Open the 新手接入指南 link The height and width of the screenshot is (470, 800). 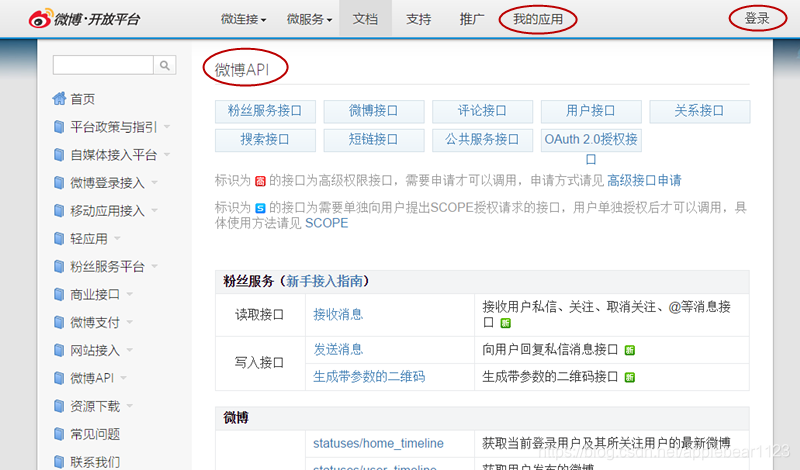[324, 281]
